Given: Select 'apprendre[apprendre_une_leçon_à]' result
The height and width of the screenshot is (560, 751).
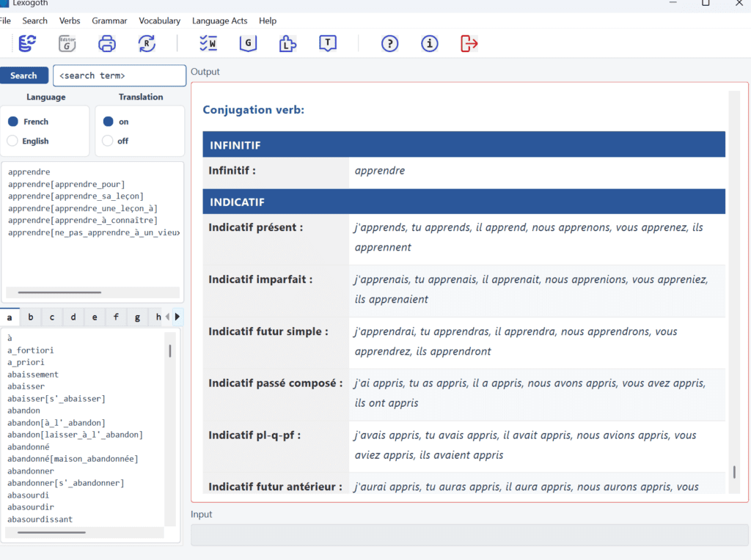Looking at the screenshot, I should [x=82, y=208].
